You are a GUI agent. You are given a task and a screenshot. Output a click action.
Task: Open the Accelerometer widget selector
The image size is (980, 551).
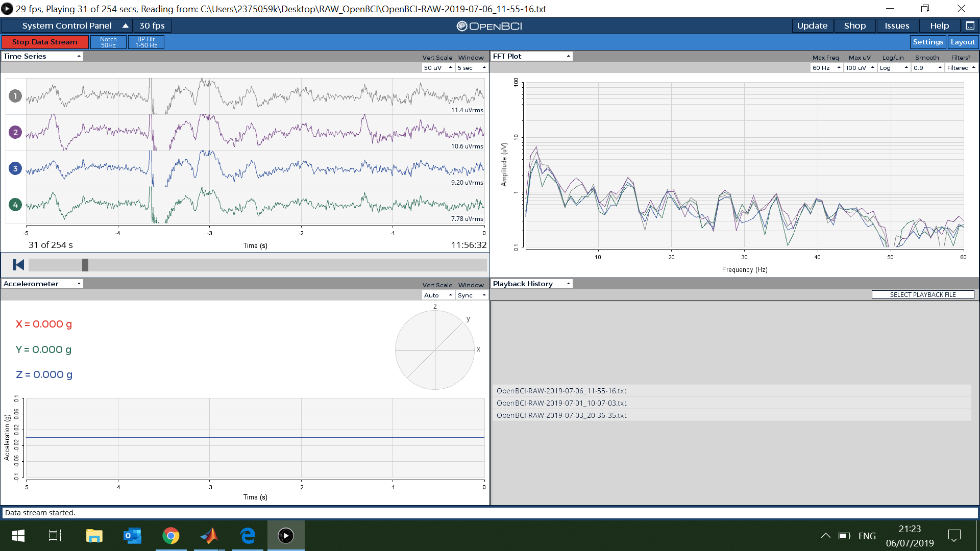tap(42, 284)
